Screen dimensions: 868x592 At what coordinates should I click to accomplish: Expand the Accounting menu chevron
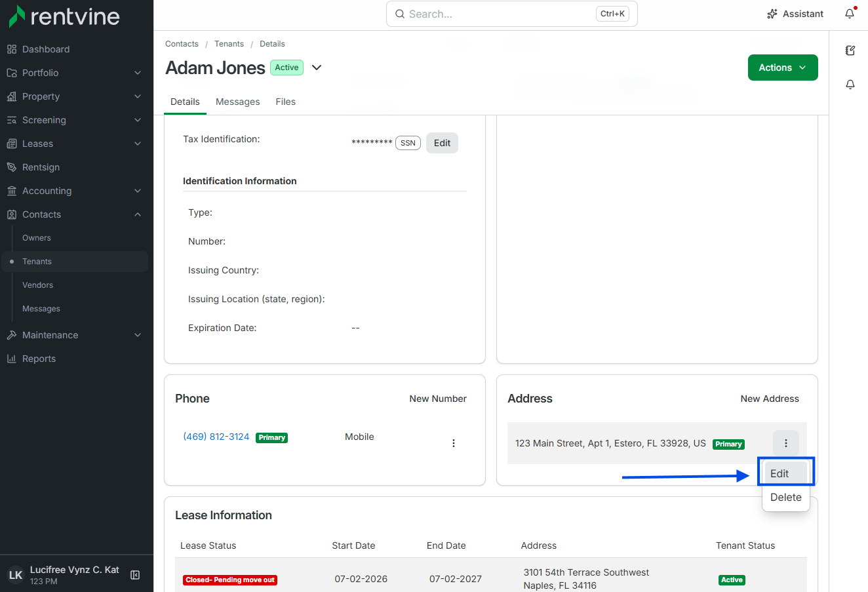click(x=138, y=191)
